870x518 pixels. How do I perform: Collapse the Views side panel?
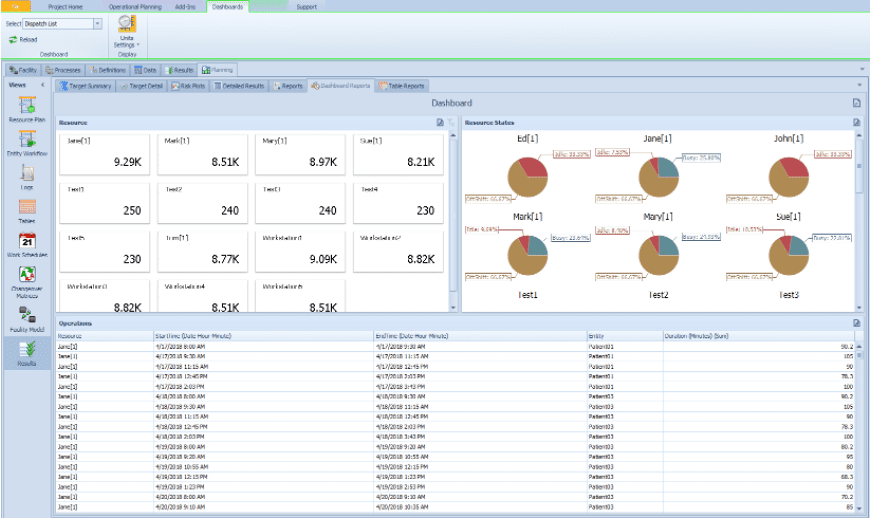coord(42,85)
